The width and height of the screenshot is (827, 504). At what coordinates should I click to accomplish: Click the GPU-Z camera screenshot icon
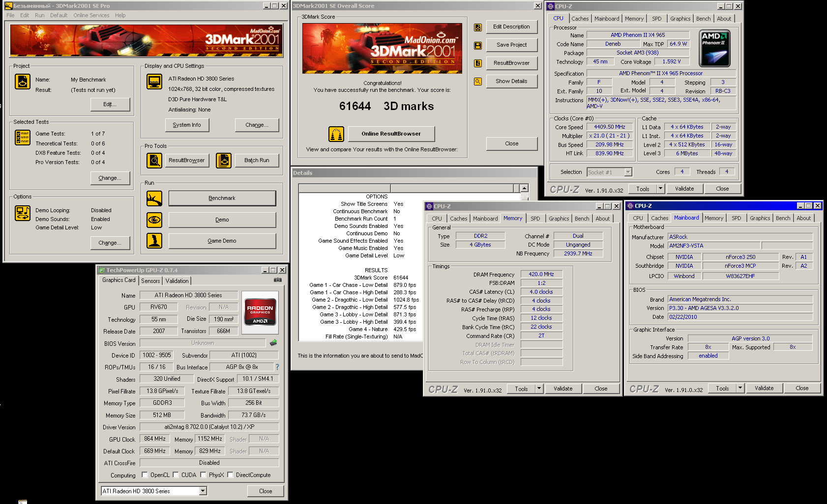(x=278, y=280)
